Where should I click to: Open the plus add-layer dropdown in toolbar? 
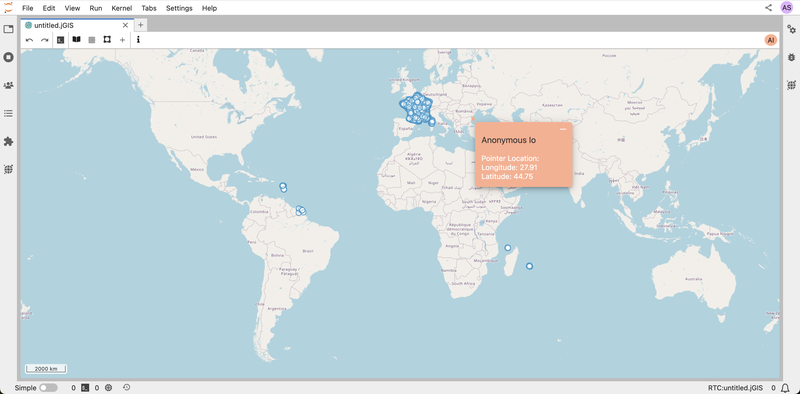(122, 40)
